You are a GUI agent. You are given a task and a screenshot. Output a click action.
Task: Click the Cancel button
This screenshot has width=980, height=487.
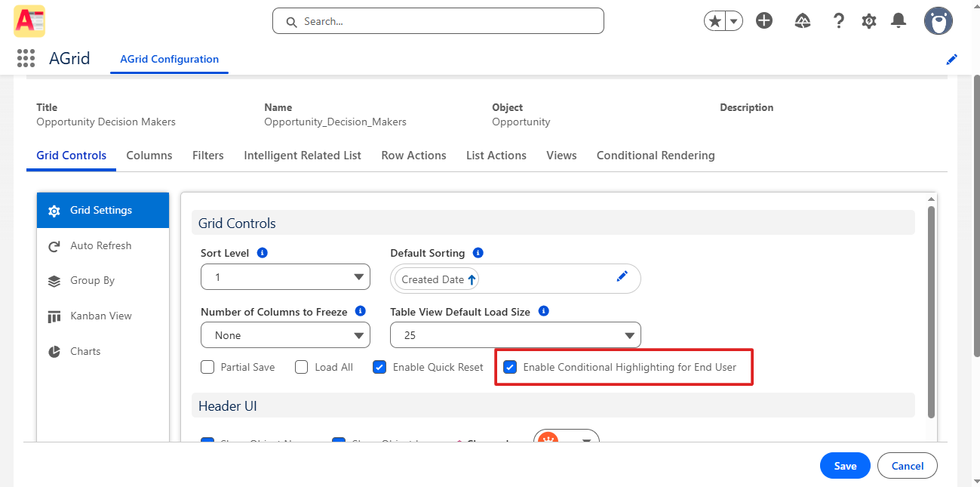click(908, 466)
